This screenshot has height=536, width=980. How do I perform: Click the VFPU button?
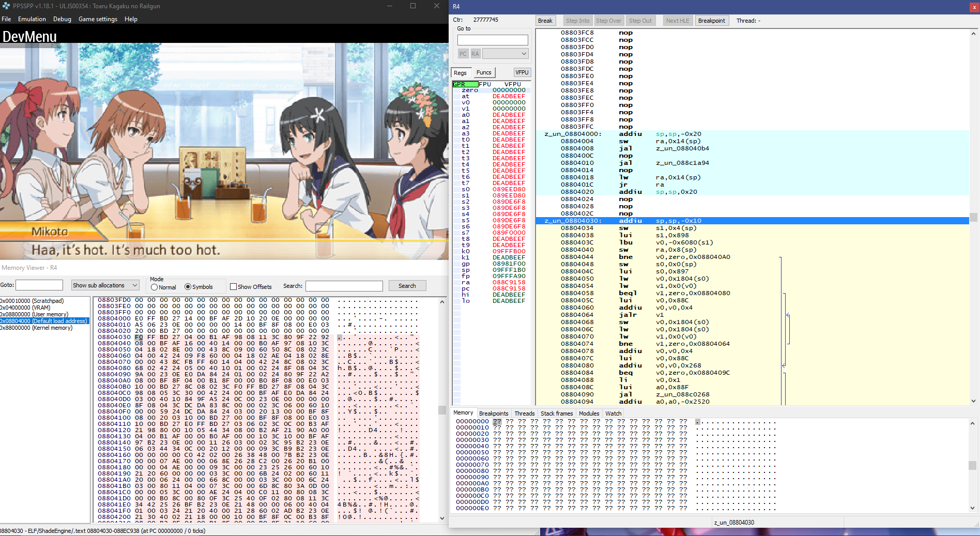tap(522, 72)
